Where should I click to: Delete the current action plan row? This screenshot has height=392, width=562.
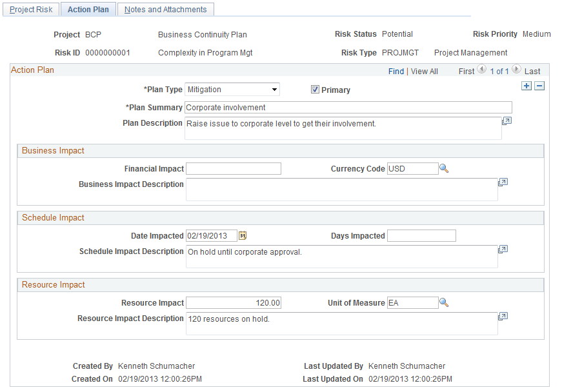pos(539,86)
